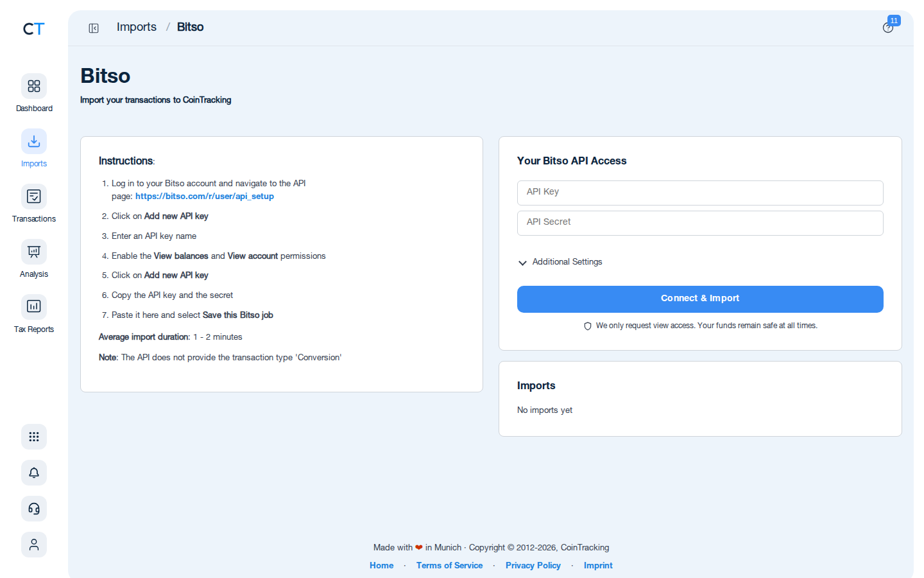This screenshot has width=924, height=578.
Task: Click the 'Instructions' heading
Action: [x=127, y=161]
